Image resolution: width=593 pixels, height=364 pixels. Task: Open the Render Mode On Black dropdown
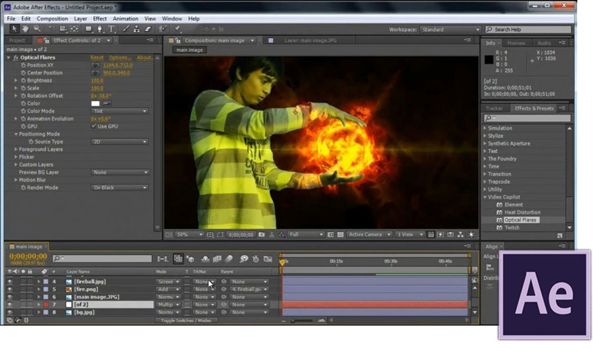click(x=119, y=188)
